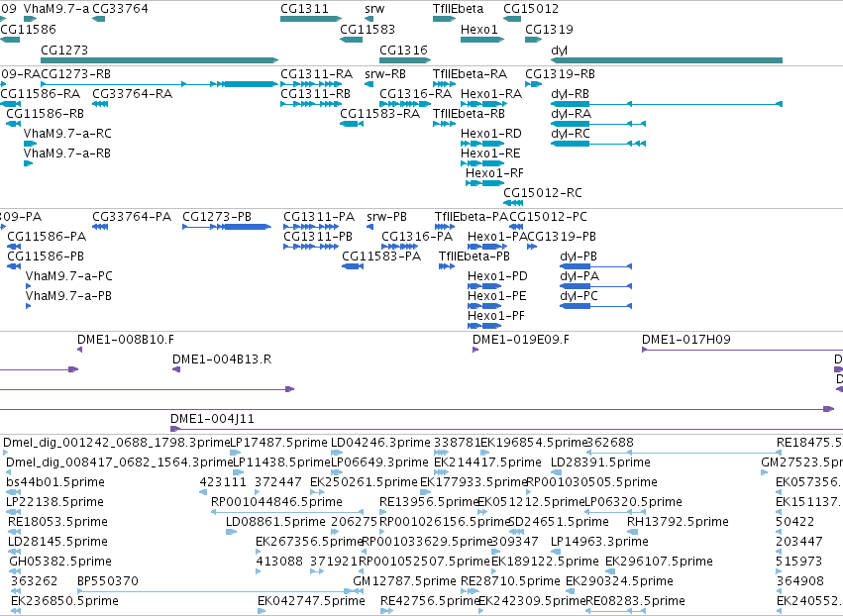Image resolution: width=843 pixels, height=616 pixels.
Task: Select the 362688 EST span
Action: coord(684,453)
